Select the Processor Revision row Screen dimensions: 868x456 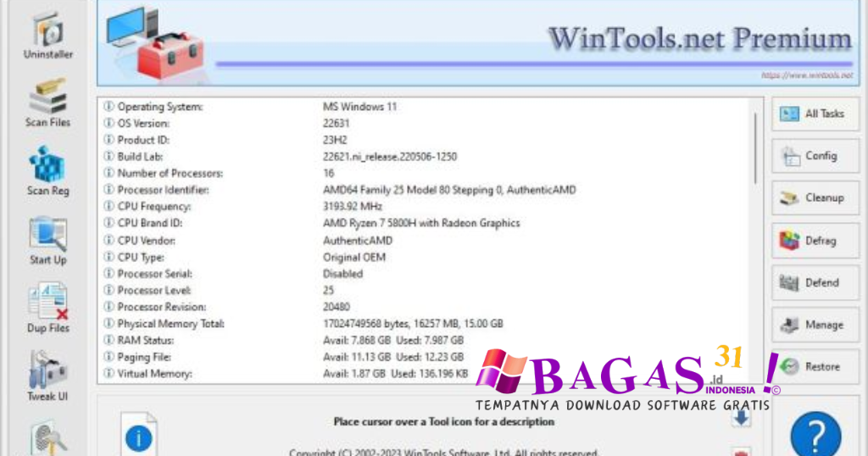[426, 307]
